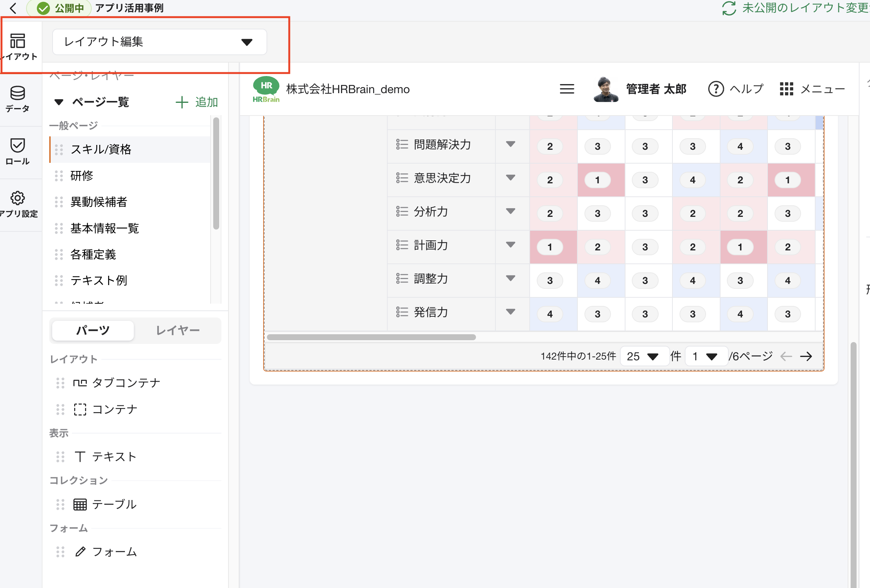
Task: Switch to the レイヤー tab
Action: pyautogui.click(x=178, y=331)
